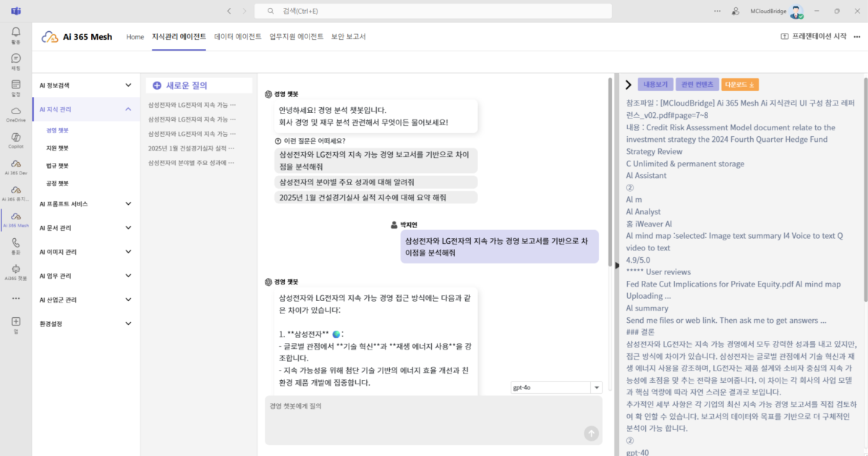Click the 검색(Ctrl+E) search box
The height and width of the screenshot is (456, 868).
tap(435, 11)
